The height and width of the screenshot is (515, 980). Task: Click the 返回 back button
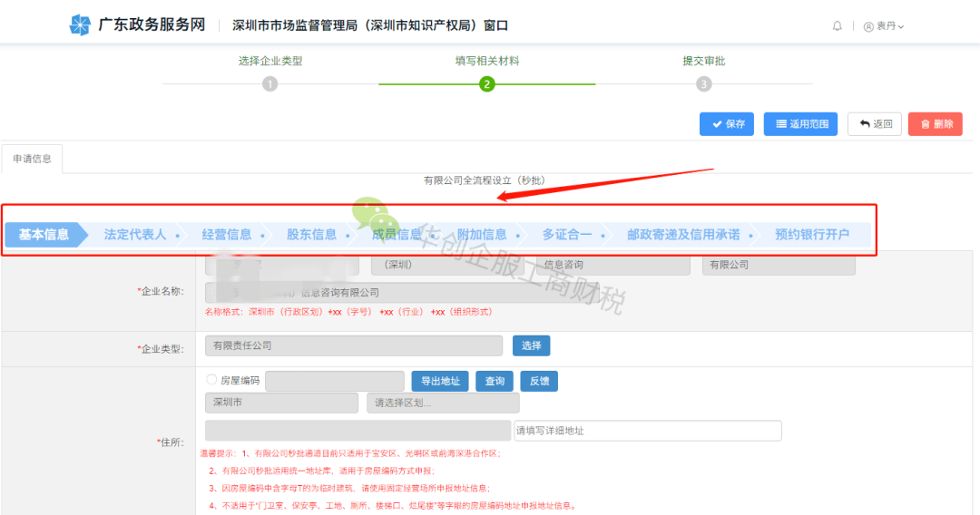(x=875, y=123)
